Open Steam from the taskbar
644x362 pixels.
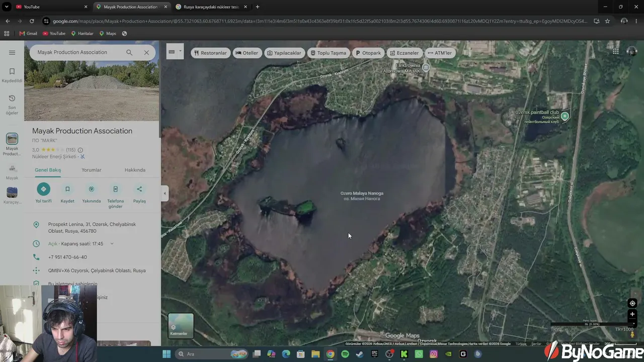[x=360, y=354]
